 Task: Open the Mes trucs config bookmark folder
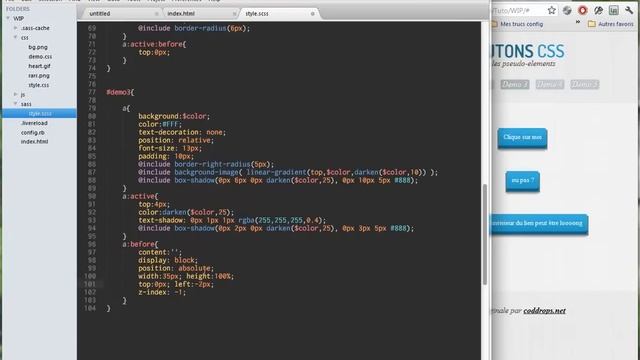click(x=517, y=24)
